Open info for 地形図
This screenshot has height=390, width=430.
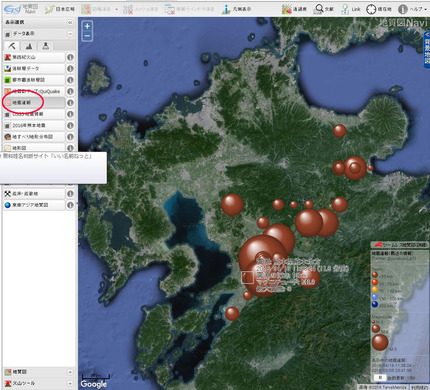point(70,148)
